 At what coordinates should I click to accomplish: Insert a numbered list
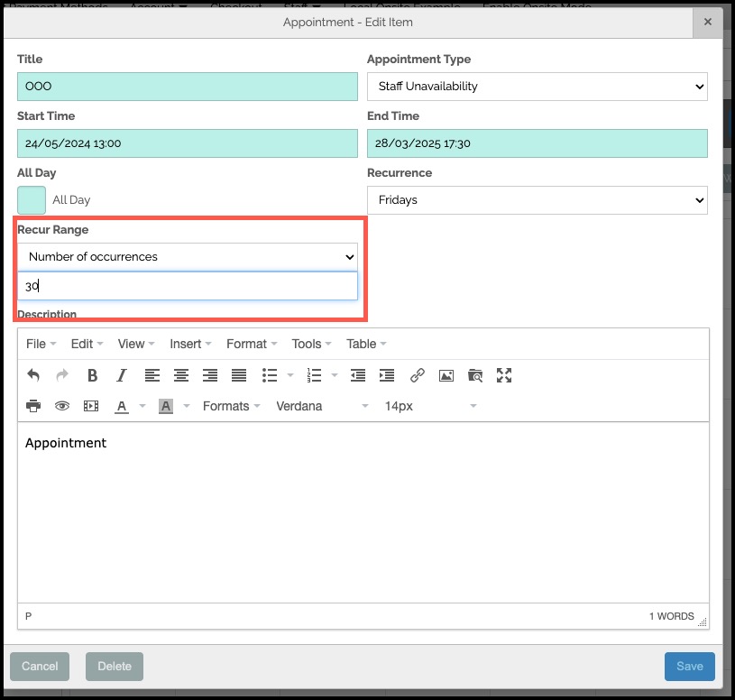pos(314,375)
